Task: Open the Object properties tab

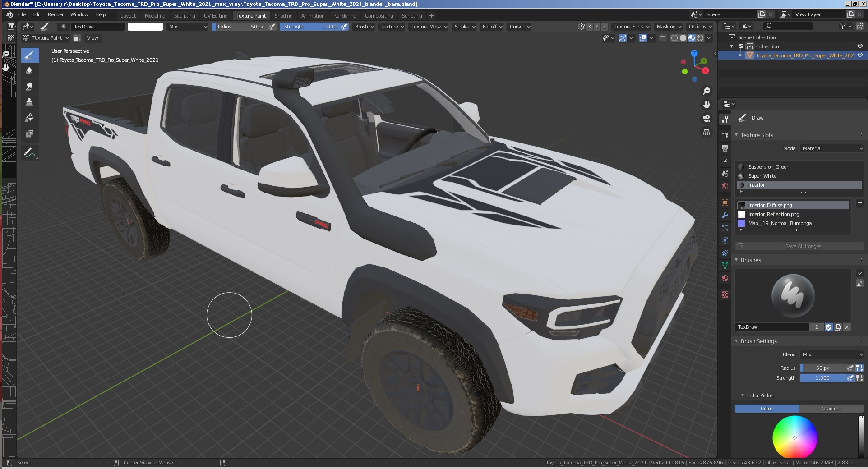Action: coord(725,202)
